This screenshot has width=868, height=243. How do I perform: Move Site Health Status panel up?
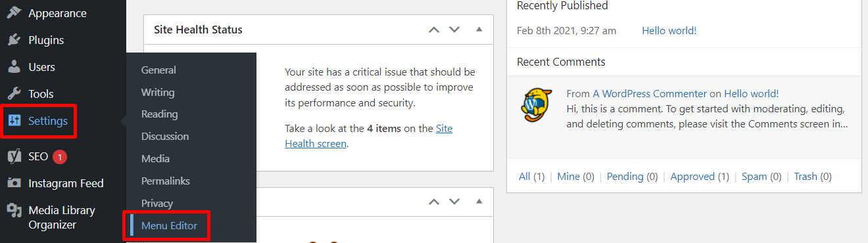(433, 30)
